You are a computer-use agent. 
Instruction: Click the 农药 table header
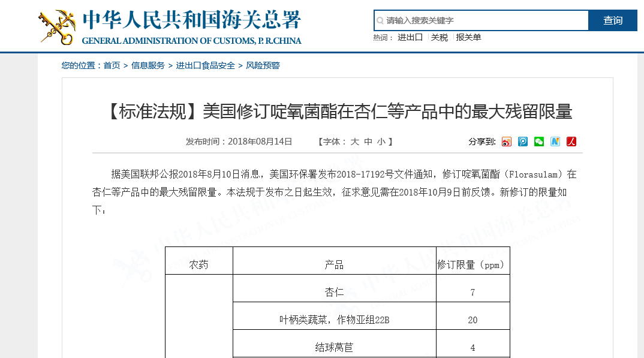(x=199, y=264)
